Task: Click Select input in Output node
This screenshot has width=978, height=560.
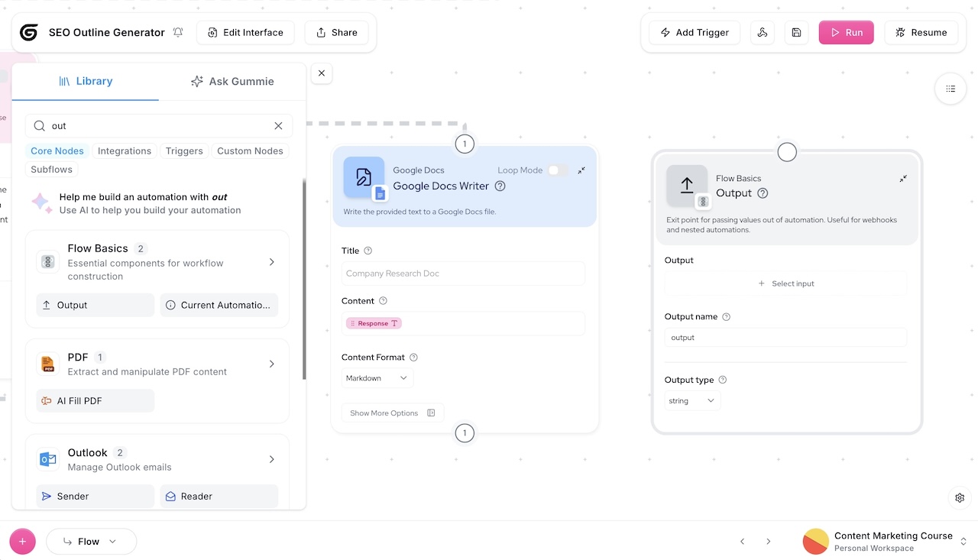Action: click(785, 283)
